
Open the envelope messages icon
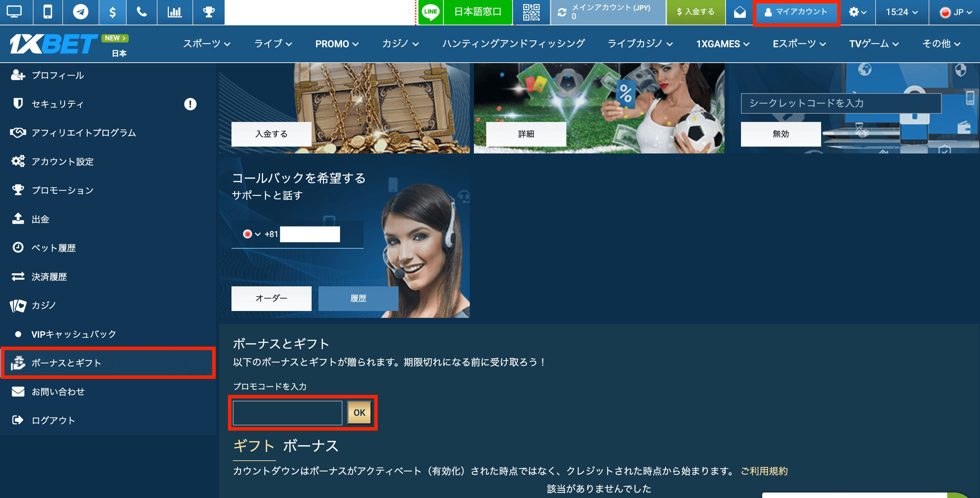(740, 12)
